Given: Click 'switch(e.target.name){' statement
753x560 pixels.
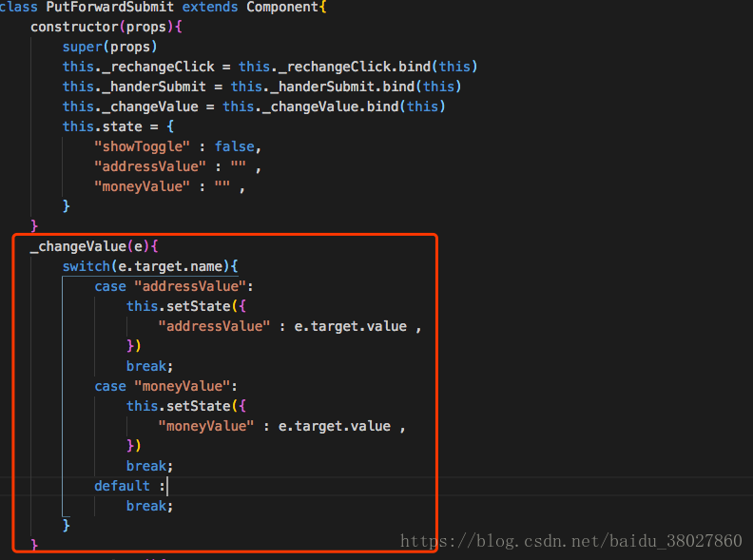Looking at the screenshot, I should [x=150, y=266].
